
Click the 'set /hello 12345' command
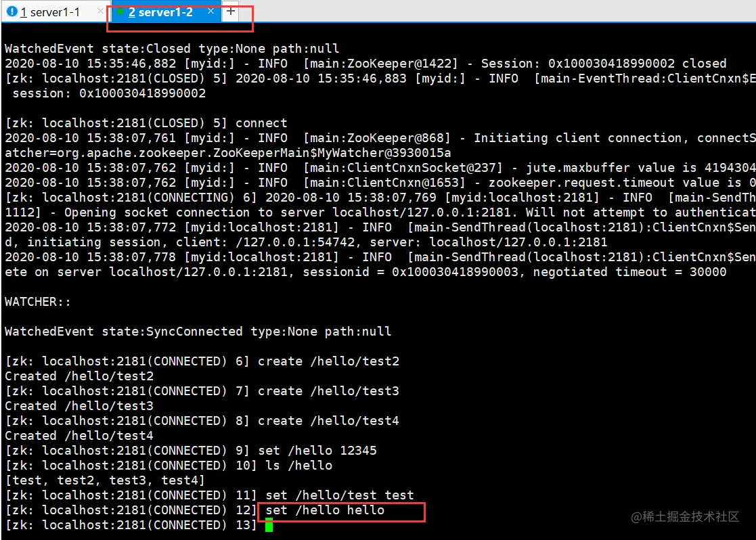click(317, 451)
